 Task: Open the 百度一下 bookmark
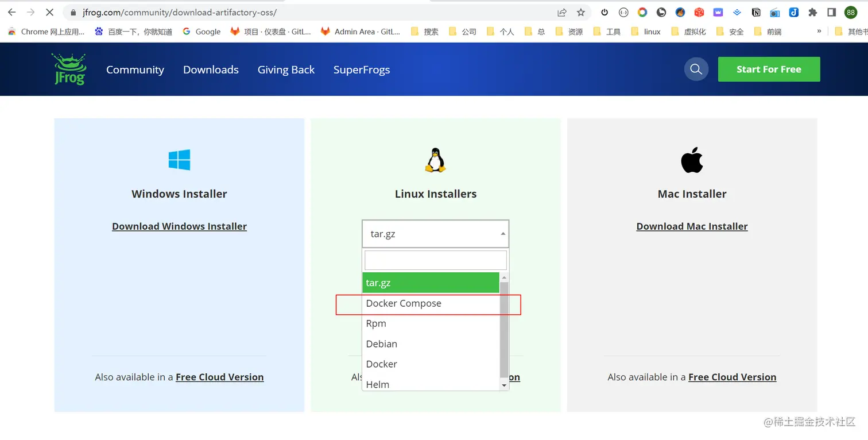tap(133, 32)
